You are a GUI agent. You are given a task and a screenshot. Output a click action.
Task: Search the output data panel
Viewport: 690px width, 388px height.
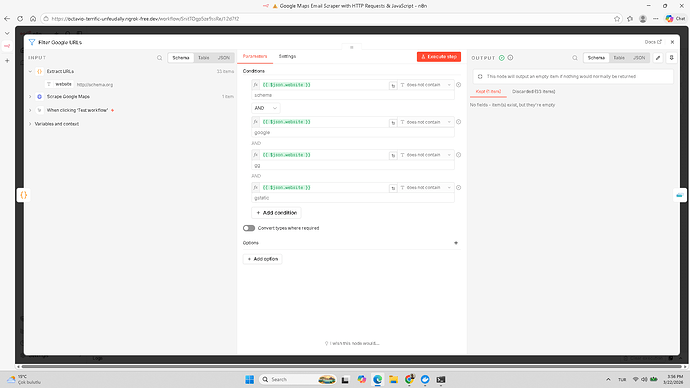575,58
